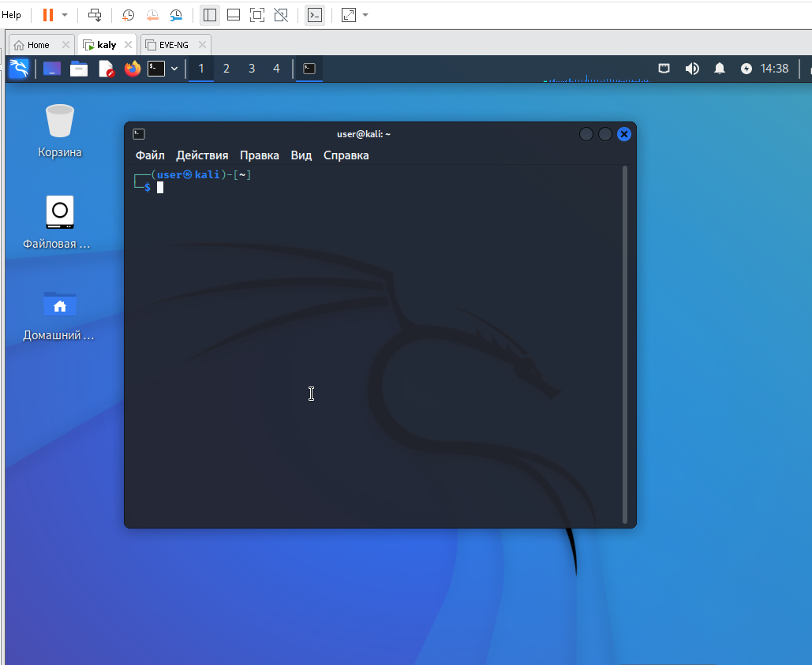The width and height of the screenshot is (812, 665).
Task: Expand the stretch display dropdown arrow
Action: coord(365,15)
